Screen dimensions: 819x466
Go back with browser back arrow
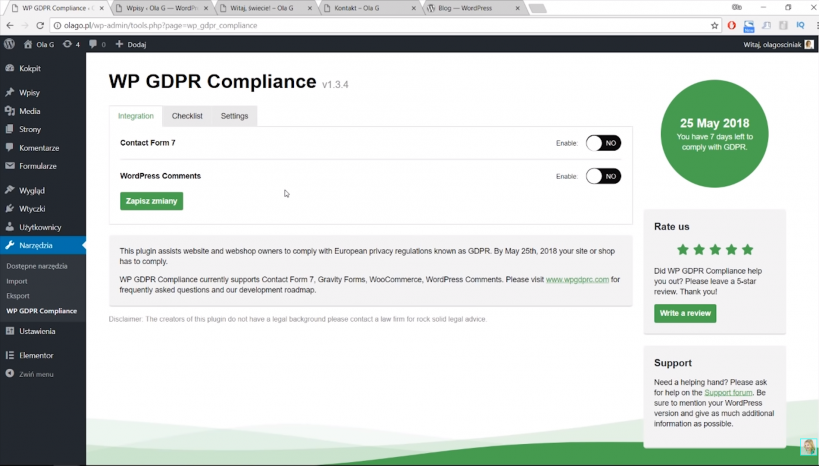(x=10, y=25)
